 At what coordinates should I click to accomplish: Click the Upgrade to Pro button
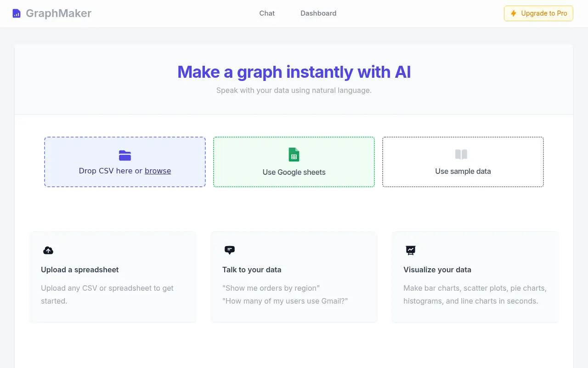coord(538,13)
